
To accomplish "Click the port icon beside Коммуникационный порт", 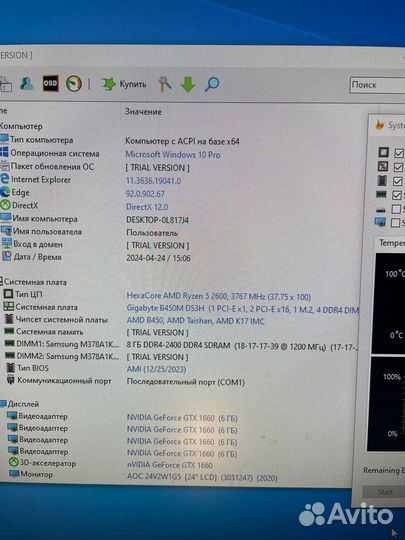I will tap(11, 380).
